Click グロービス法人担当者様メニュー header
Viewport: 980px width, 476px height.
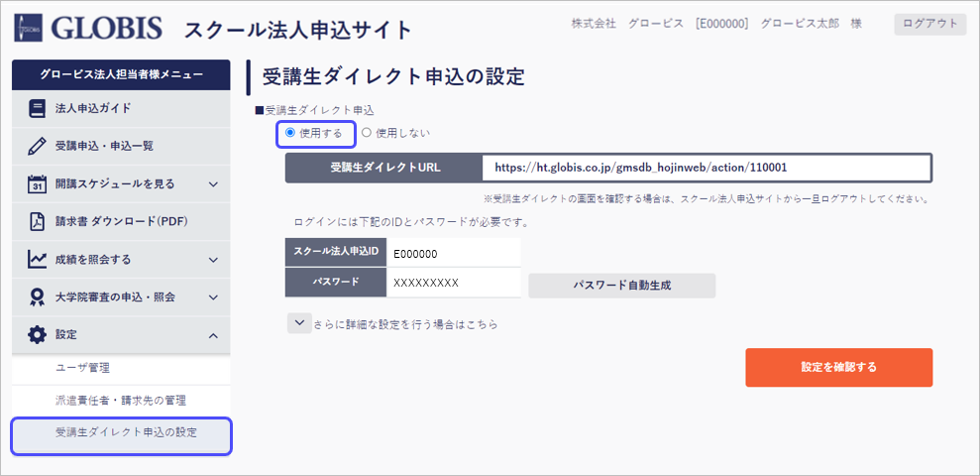click(121, 74)
